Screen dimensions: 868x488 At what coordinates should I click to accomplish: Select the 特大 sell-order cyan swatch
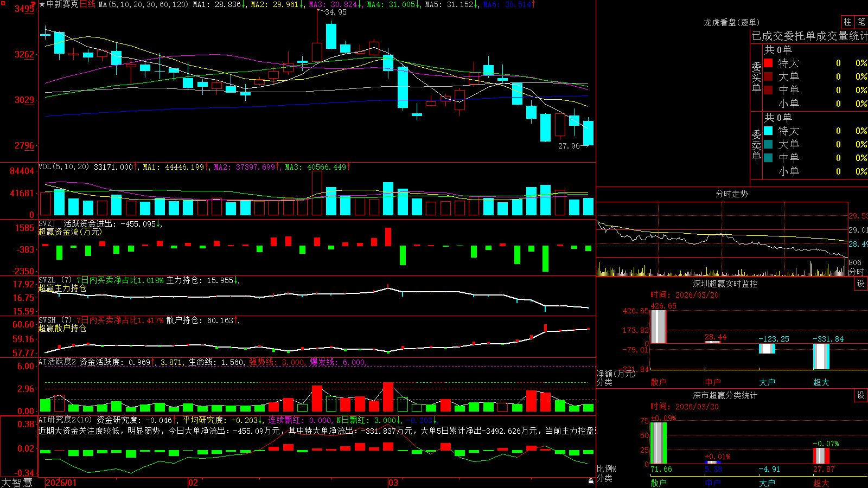768,131
